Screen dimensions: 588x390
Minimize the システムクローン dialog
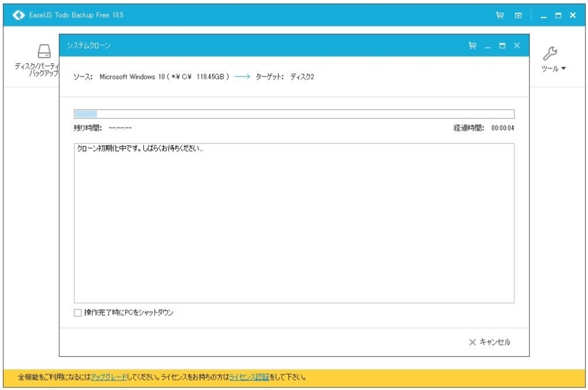click(x=487, y=46)
